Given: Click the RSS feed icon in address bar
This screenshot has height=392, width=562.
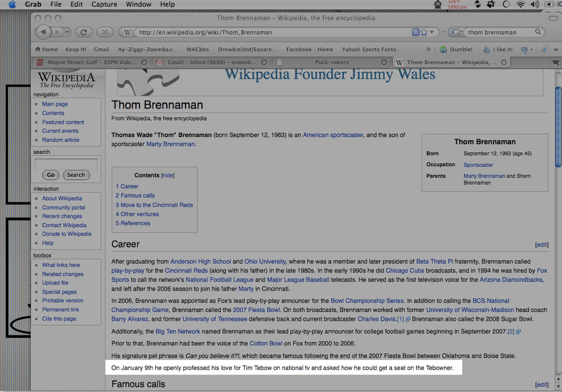Looking at the screenshot, I should click(x=415, y=32).
